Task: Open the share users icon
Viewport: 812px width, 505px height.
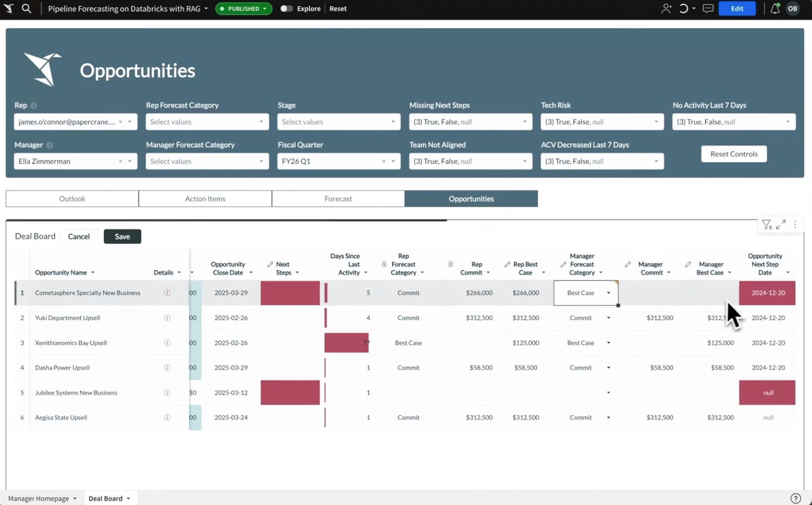Action: click(666, 9)
